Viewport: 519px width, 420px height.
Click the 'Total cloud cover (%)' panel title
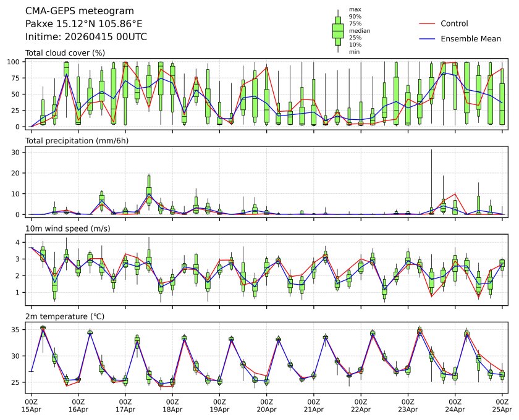point(65,53)
